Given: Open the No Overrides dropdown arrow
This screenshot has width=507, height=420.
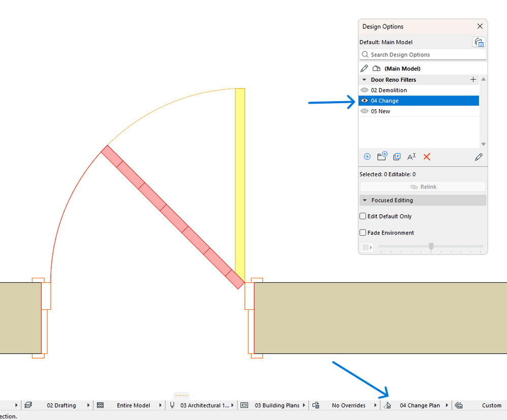Looking at the screenshot, I should (x=376, y=405).
